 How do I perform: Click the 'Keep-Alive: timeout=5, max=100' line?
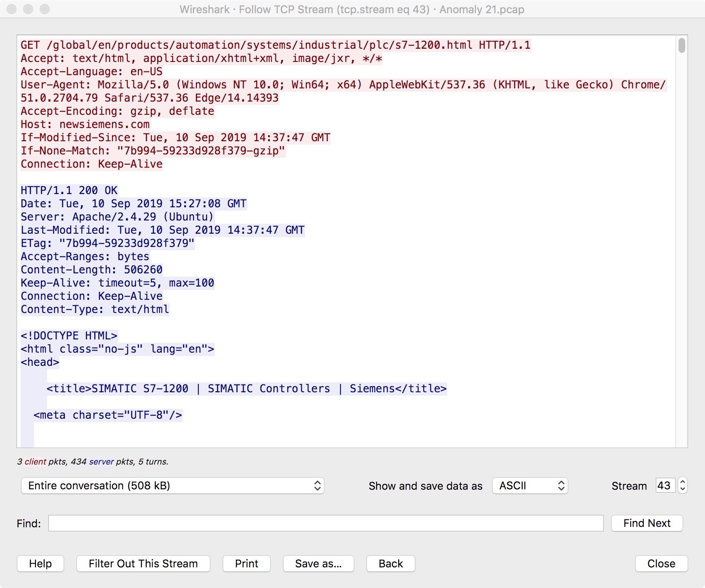click(x=118, y=283)
